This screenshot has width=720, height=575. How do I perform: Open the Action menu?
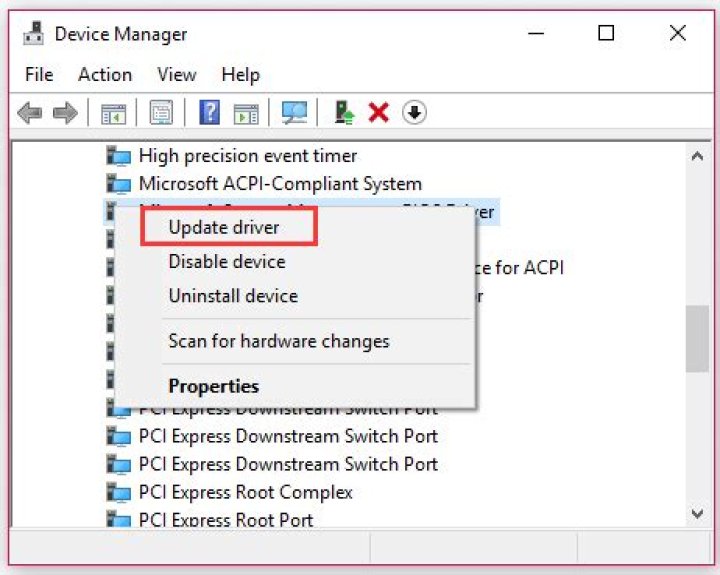pos(105,75)
